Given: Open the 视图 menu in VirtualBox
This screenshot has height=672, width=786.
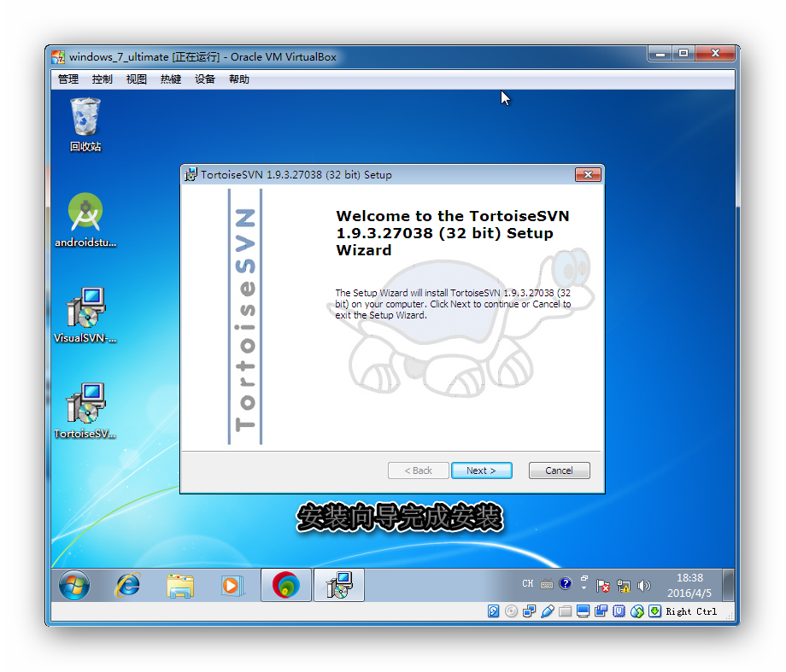Looking at the screenshot, I should click(137, 79).
